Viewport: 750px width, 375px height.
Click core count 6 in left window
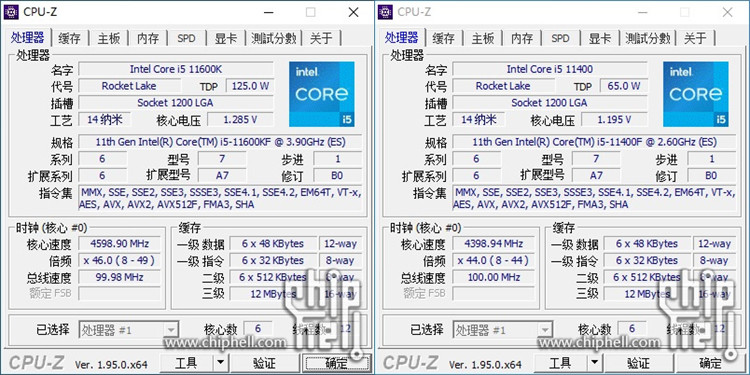tap(258, 329)
